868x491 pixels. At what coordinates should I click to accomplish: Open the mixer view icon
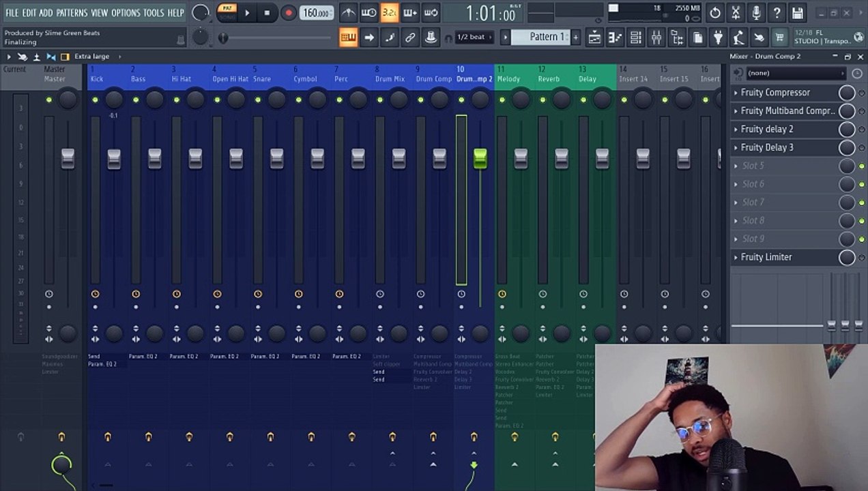656,38
